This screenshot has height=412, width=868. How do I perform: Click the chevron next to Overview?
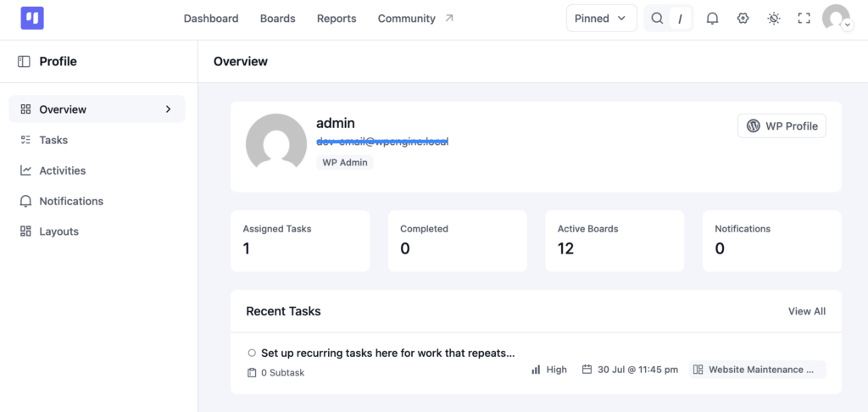coord(169,109)
